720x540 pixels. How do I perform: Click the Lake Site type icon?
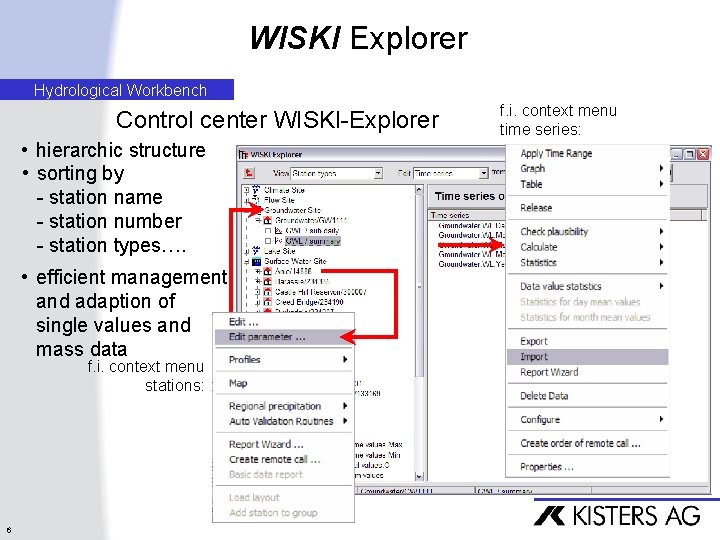[256, 251]
